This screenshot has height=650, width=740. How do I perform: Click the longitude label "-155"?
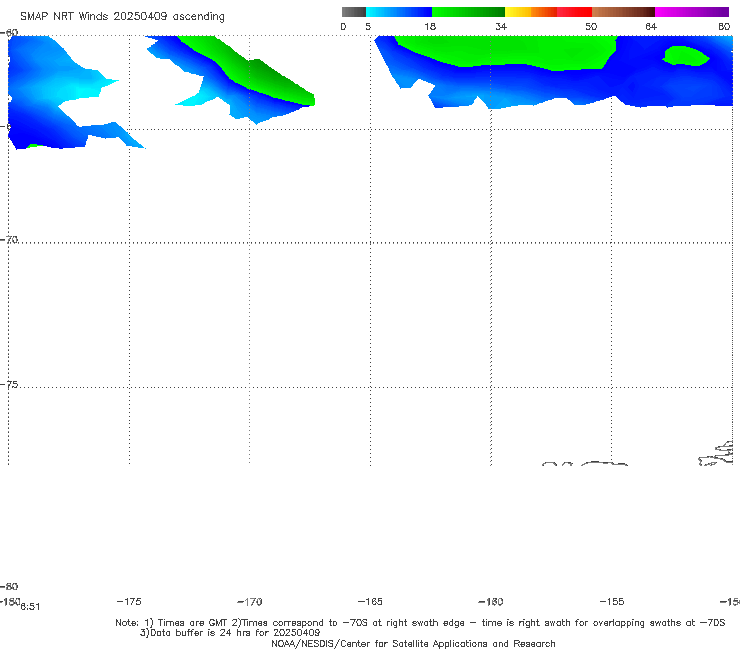612,601
